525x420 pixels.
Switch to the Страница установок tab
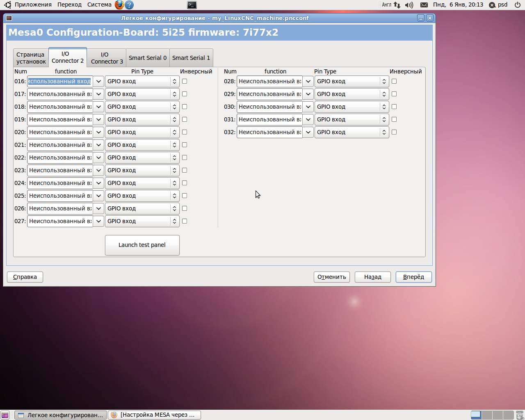pos(31,58)
